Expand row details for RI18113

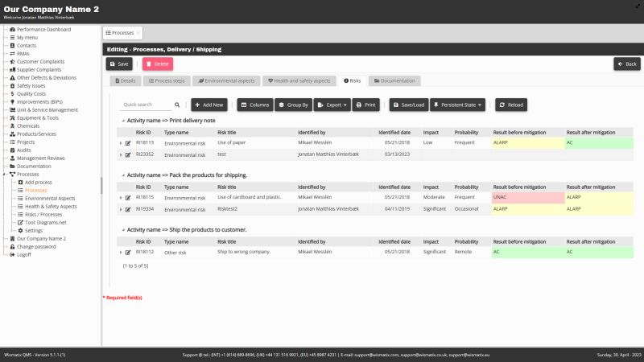pos(121,143)
